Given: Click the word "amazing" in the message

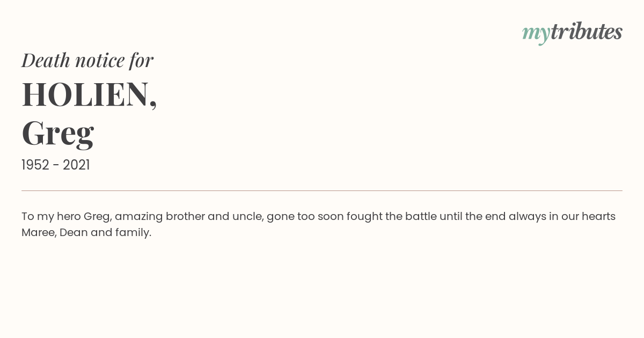Looking at the screenshot, I should pos(138,217).
